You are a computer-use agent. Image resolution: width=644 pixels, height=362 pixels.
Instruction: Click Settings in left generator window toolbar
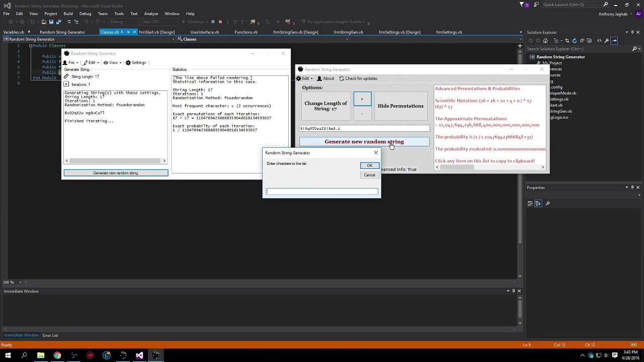(136, 63)
